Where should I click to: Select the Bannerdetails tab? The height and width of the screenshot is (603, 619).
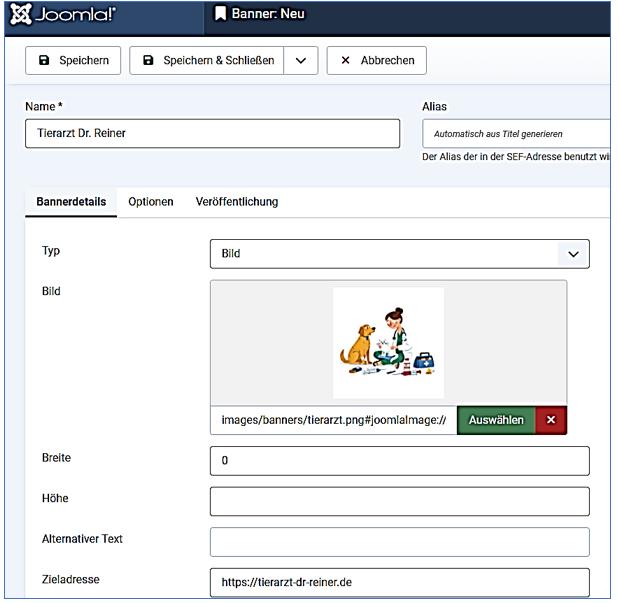pyautogui.click(x=71, y=202)
